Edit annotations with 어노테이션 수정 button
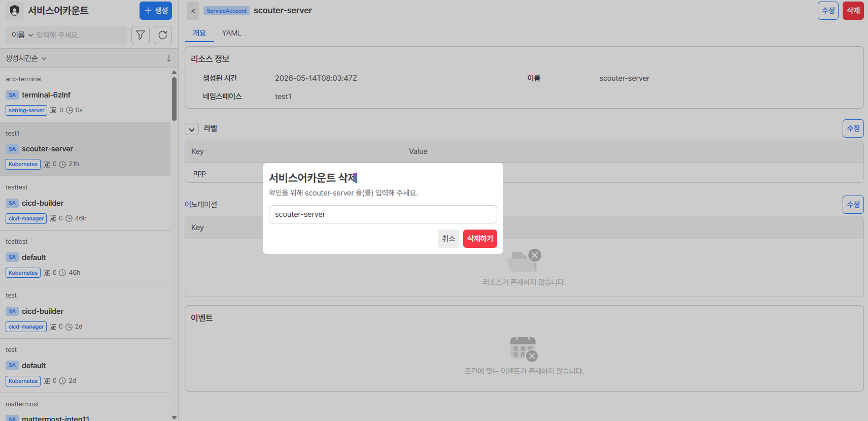This screenshot has width=868, height=421. point(853,205)
